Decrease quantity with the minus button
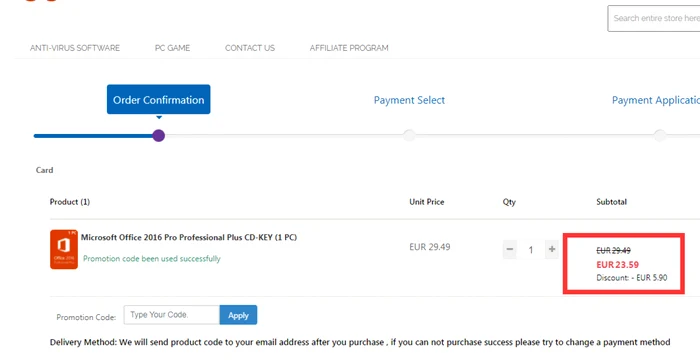Viewport: 700px width, 361px height. coord(510,249)
